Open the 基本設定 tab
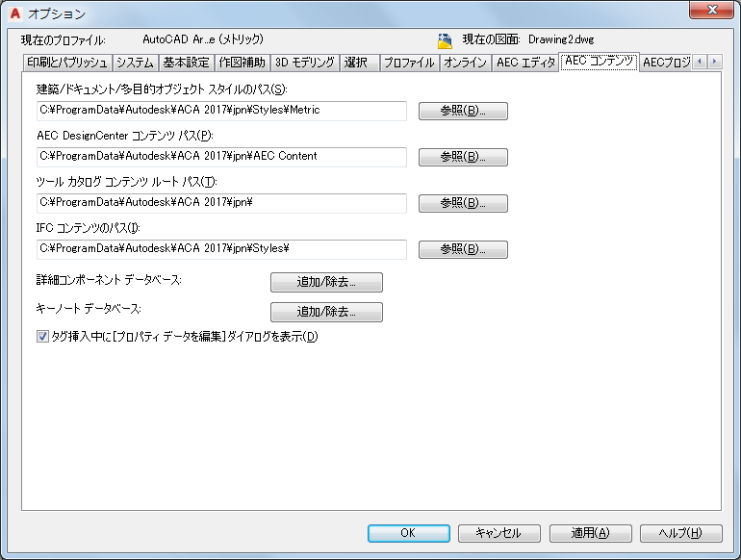The width and height of the screenshot is (741, 560). click(x=186, y=63)
